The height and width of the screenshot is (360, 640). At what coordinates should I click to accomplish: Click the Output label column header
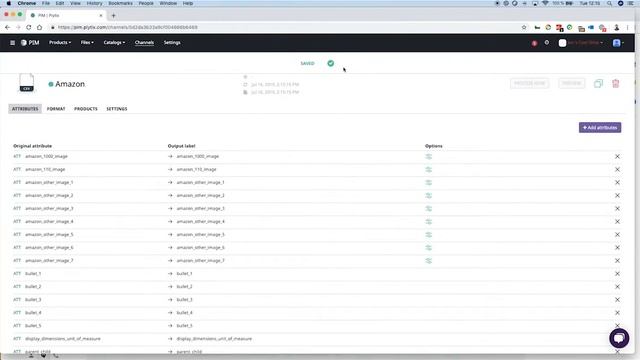(182, 146)
